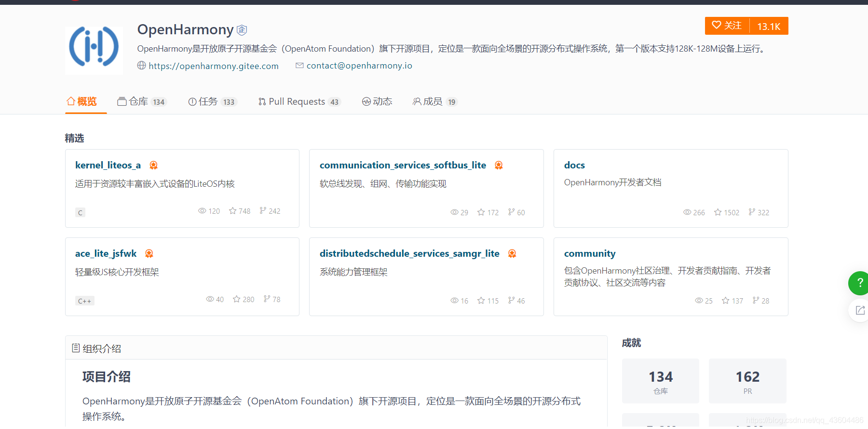Screen dimensions: 868x429
Task: Click the fork icon for distributedschedule_services_samgr_lite
Action: click(511, 300)
